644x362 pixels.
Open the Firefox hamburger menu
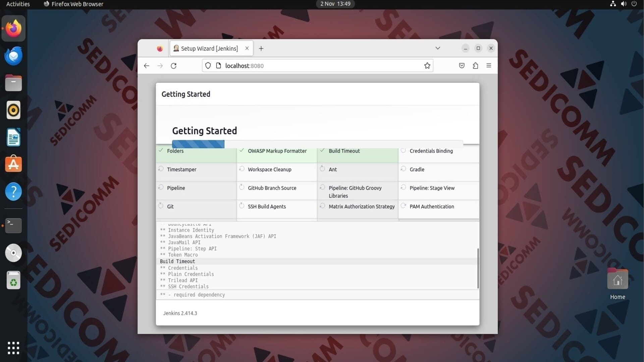tap(489, 66)
